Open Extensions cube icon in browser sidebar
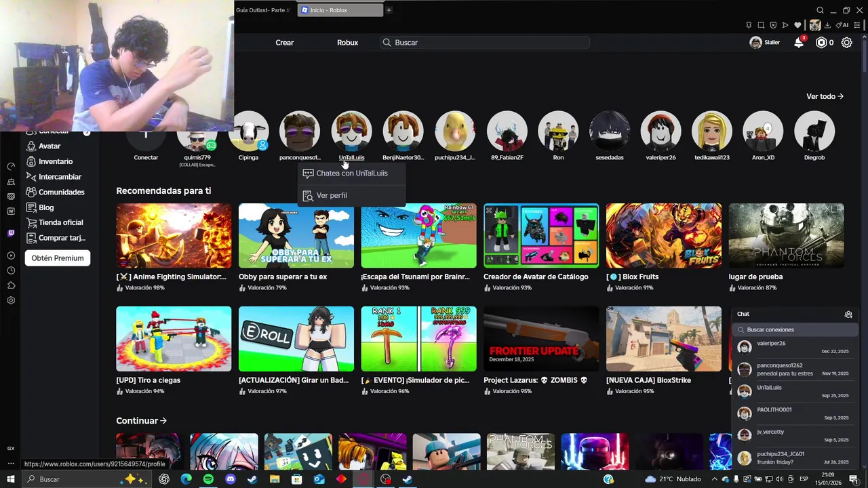Screen dimensions: 868x488 coord(11,285)
